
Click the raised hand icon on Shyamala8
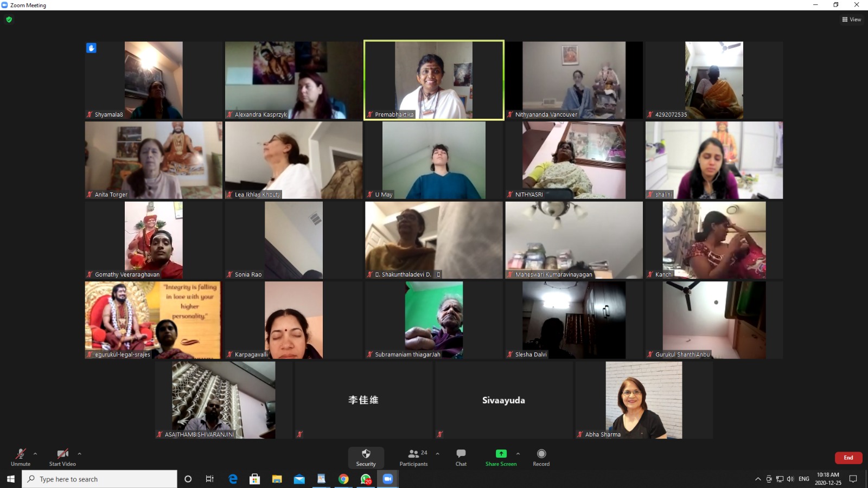pos(91,48)
